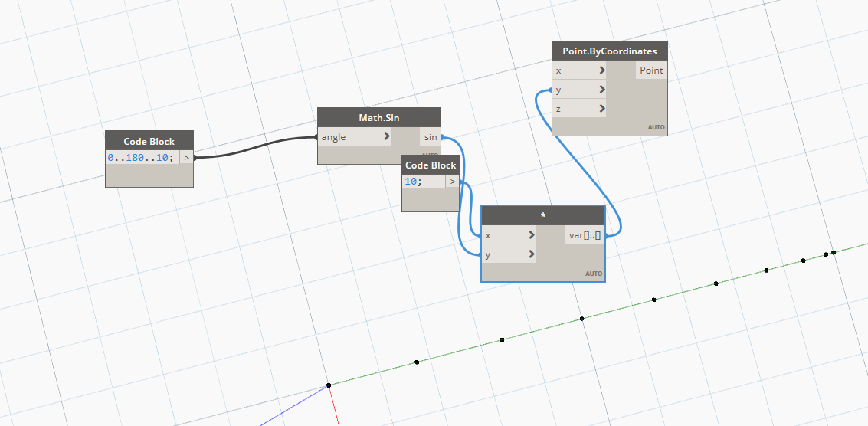Select the 0..180..10 Code Block title

(x=149, y=141)
